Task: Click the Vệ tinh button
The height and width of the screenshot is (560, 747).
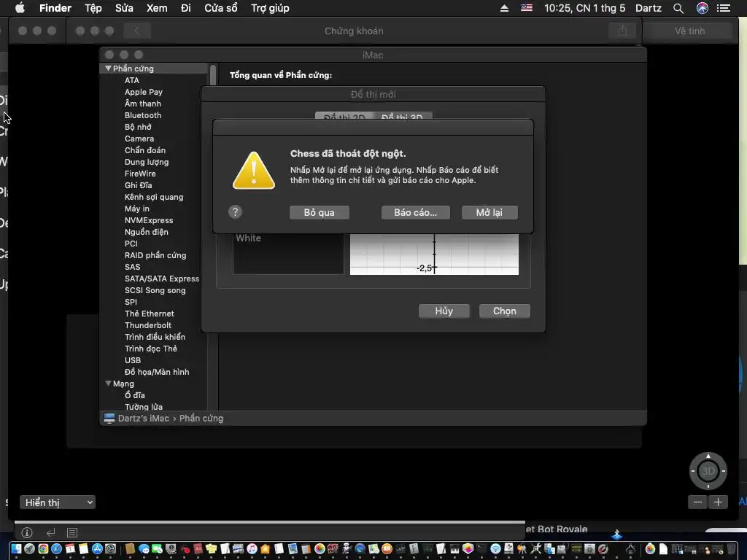Action: click(x=689, y=31)
